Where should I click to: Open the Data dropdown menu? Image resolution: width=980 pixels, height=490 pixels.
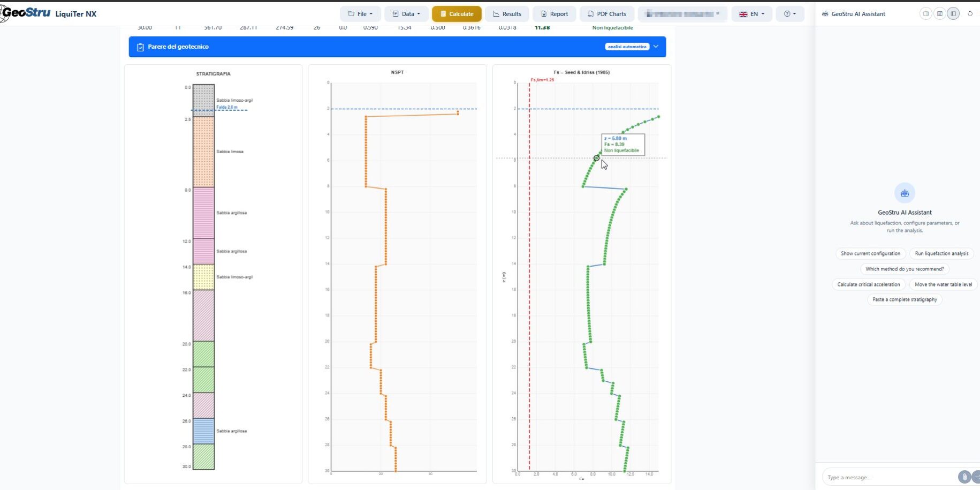tap(406, 13)
